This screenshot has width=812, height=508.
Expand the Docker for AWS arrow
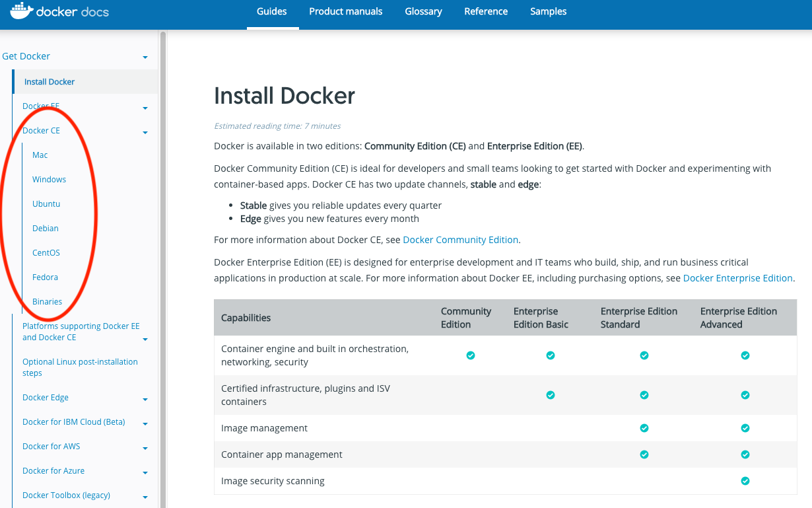pos(145,449)
